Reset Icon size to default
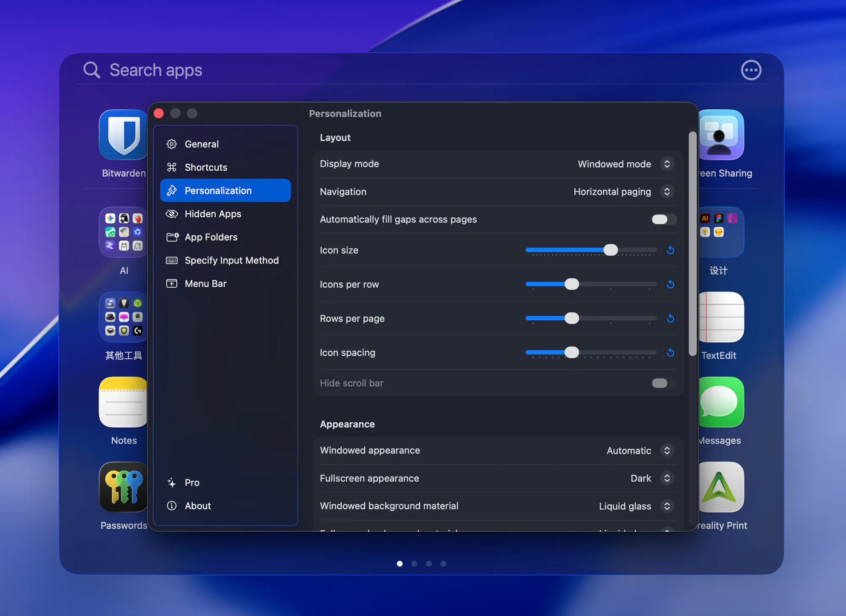Viewport: 846px width, 616px height. coord(670,250)
